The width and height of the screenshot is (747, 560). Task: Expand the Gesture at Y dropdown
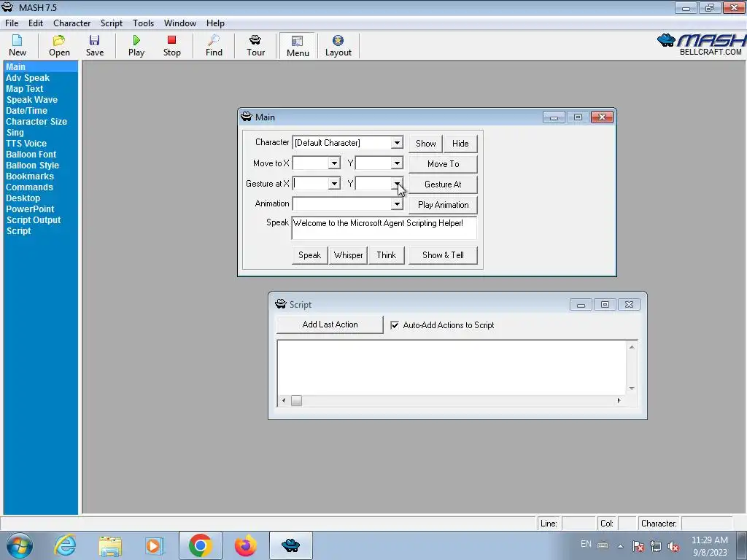397,183
